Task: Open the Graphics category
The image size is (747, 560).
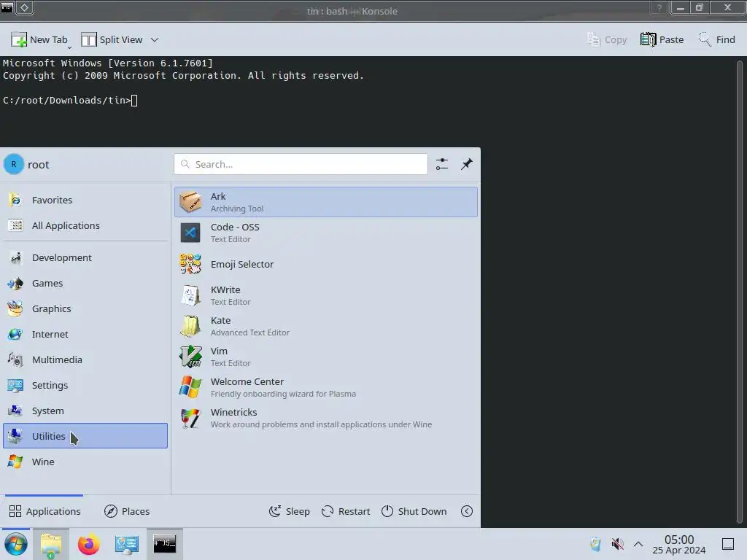Action: 85,308
